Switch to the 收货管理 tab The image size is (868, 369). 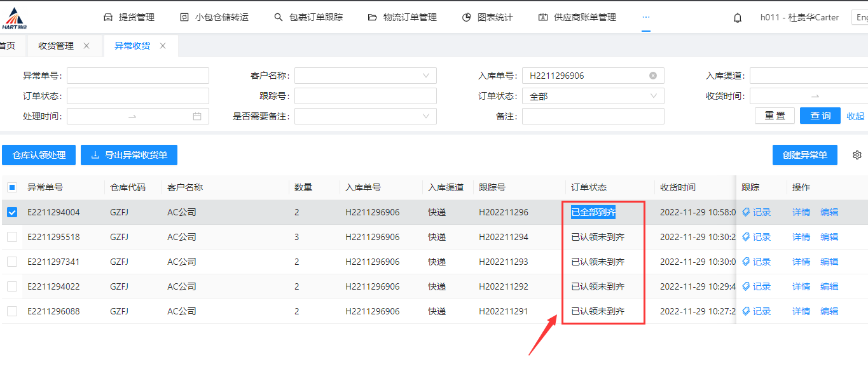56,46
